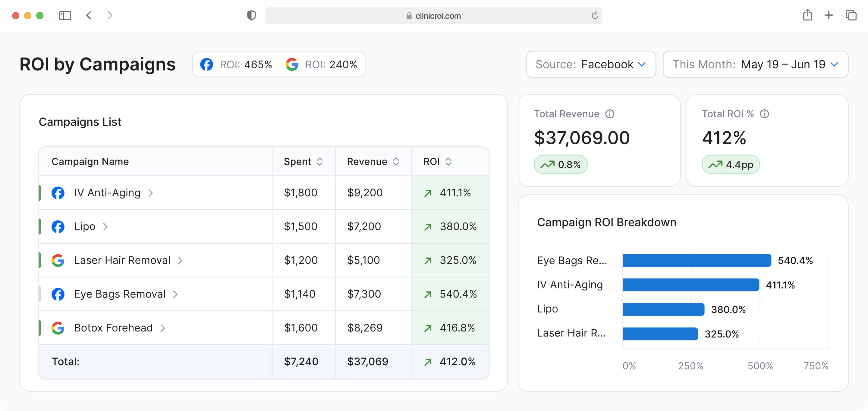Expand Lipo row chevron
This screenshot has width=868, height=411.
point(105,226)
